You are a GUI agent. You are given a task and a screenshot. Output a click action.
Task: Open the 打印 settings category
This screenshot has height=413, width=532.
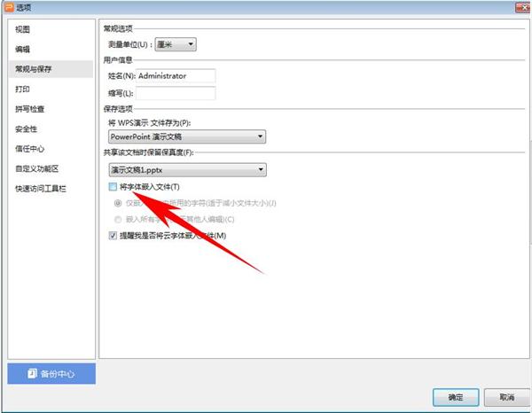(x=22, y=90)
